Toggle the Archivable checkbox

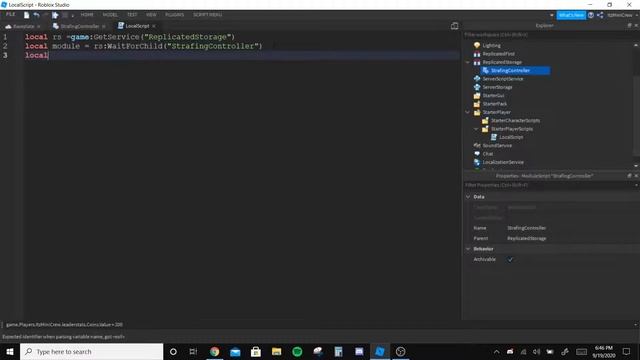(510, 259)
